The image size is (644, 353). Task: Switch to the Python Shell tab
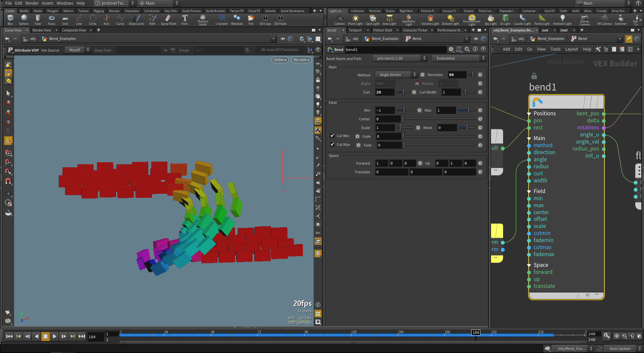click(382, 30)
